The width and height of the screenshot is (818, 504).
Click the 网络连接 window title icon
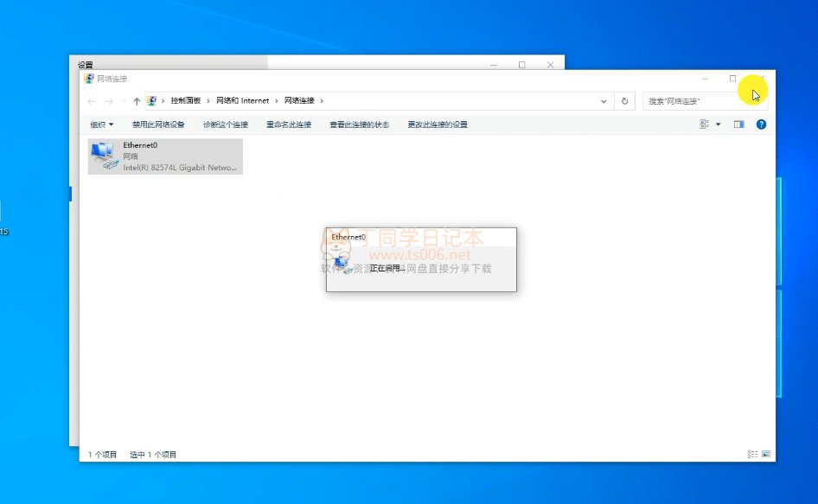[x=89, y=79]
